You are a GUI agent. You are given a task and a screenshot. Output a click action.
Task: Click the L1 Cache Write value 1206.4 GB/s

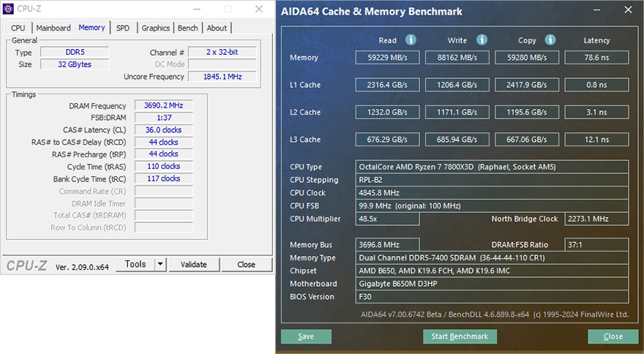coord(457,85)
